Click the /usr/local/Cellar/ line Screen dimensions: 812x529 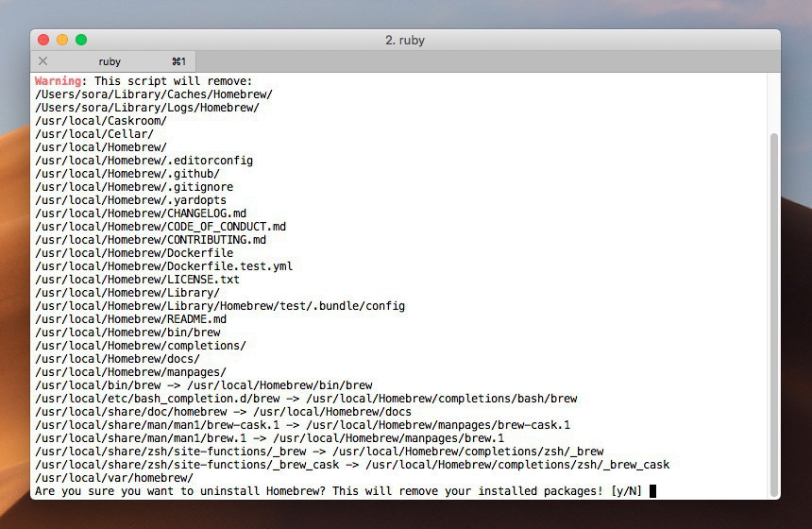coord(94,134)
